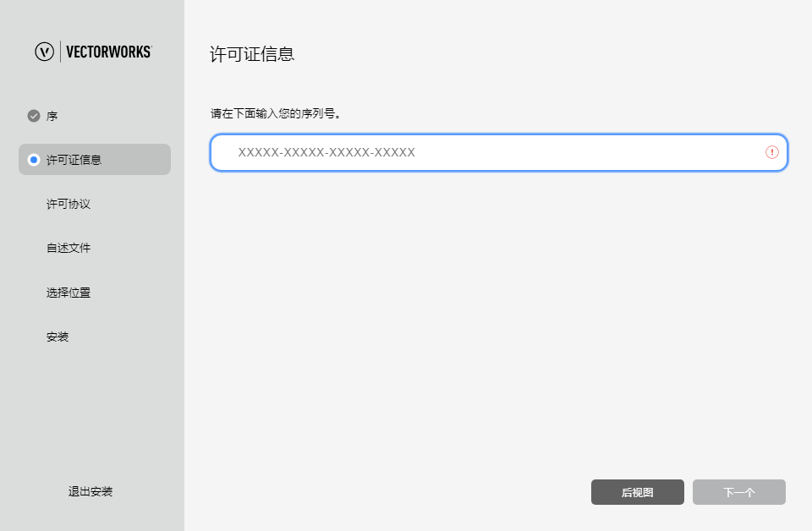
Task: Click the active step indicator for 许可证信息
Action: click(33, 159)
